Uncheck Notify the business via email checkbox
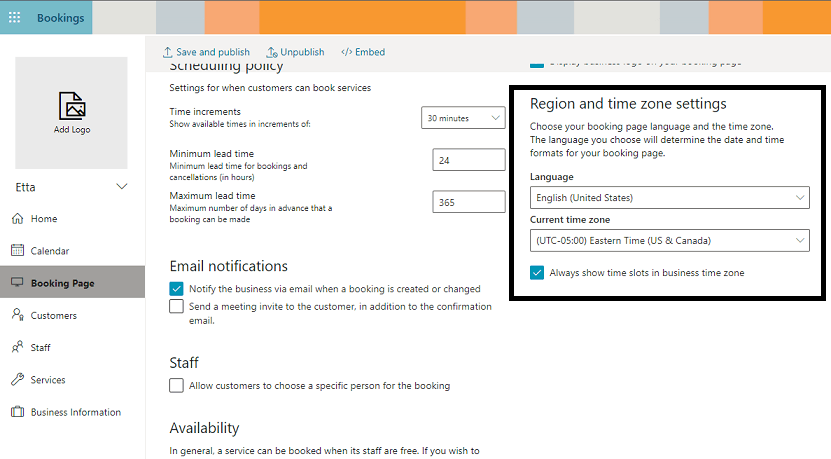 click(x=176, y=288)
